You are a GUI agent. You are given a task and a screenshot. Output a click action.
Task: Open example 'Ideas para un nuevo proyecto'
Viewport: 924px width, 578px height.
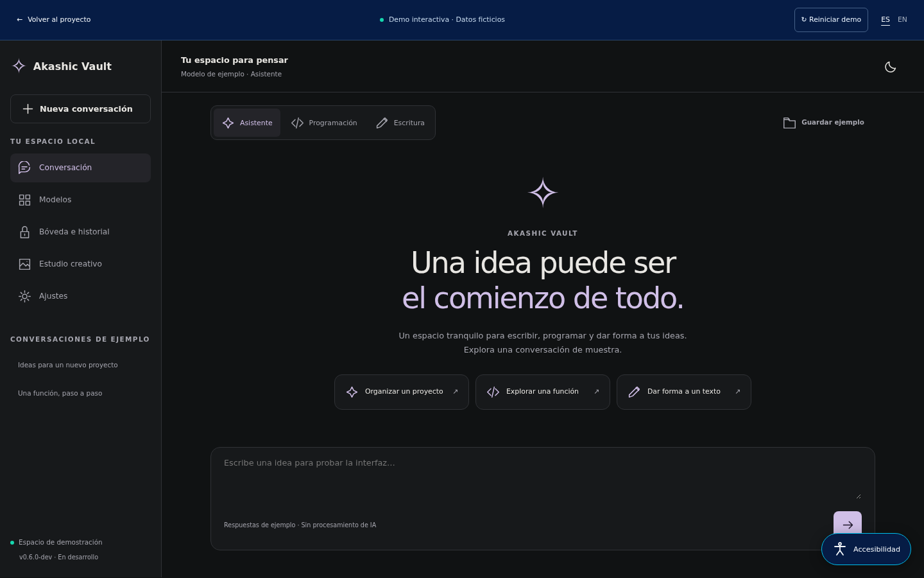pos(68,365)
